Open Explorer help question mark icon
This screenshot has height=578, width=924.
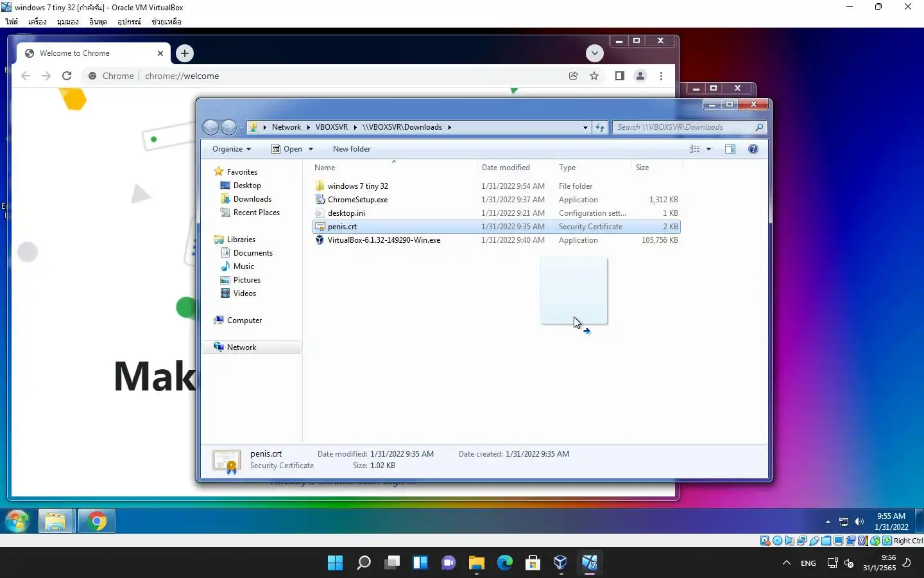(x=753, y=149)
